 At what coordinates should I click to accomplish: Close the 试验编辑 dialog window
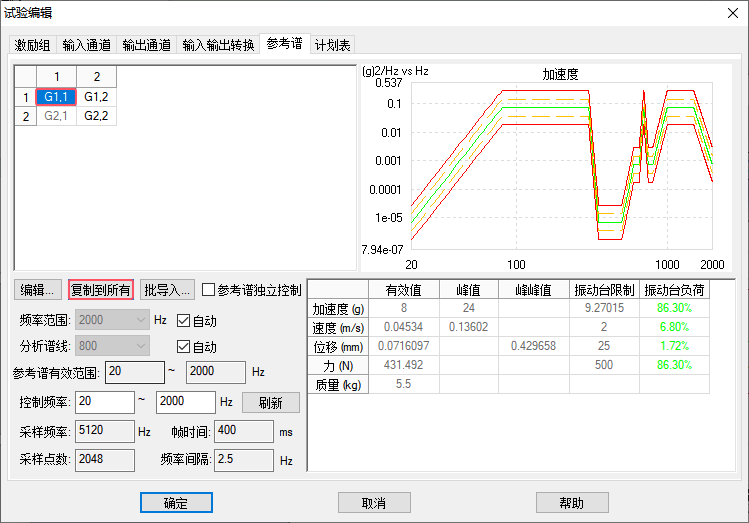pos(726,13)
